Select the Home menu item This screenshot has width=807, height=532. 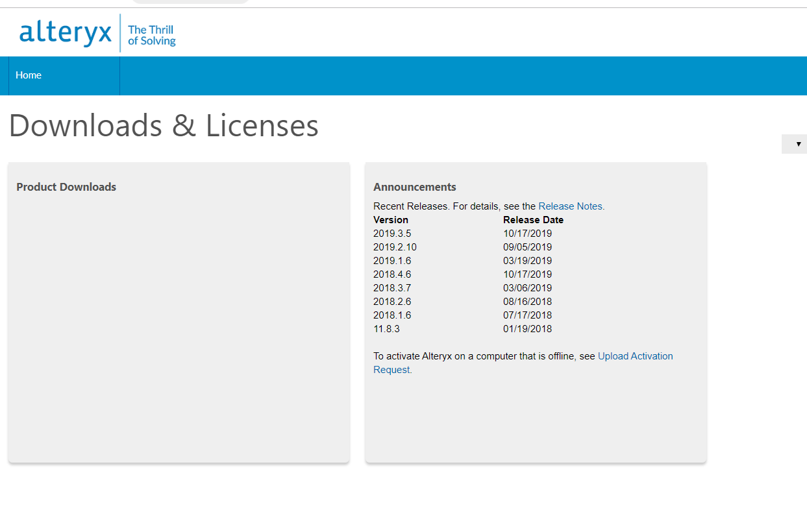coord(29,75)
